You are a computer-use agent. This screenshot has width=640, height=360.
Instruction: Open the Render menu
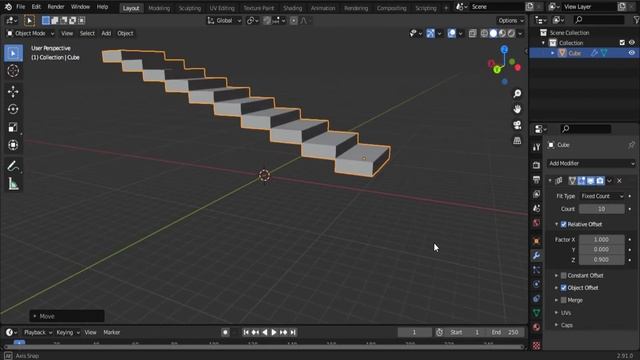click(x=56, y=7)
